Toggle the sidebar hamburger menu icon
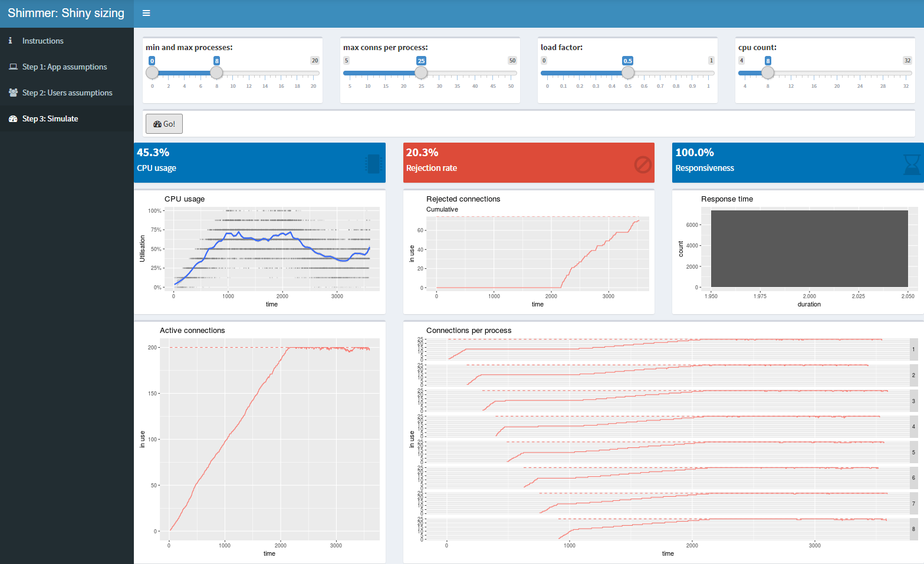924x564 pixels. [x=146, y=13]
